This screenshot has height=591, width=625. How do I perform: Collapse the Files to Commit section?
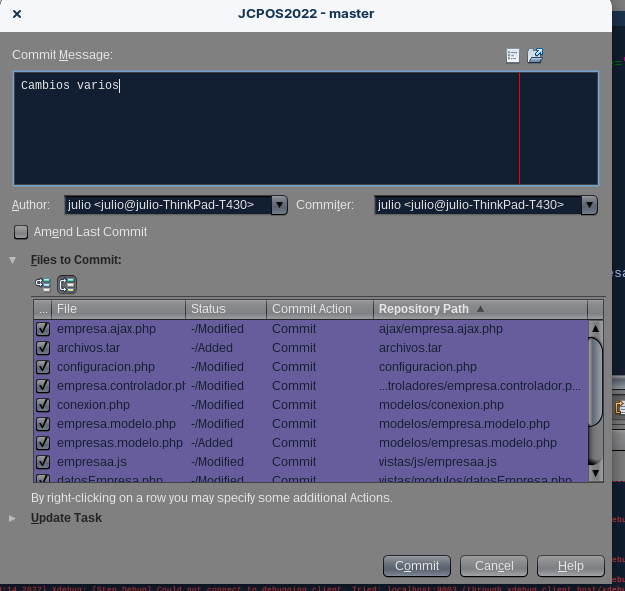(x=13, y=260)
